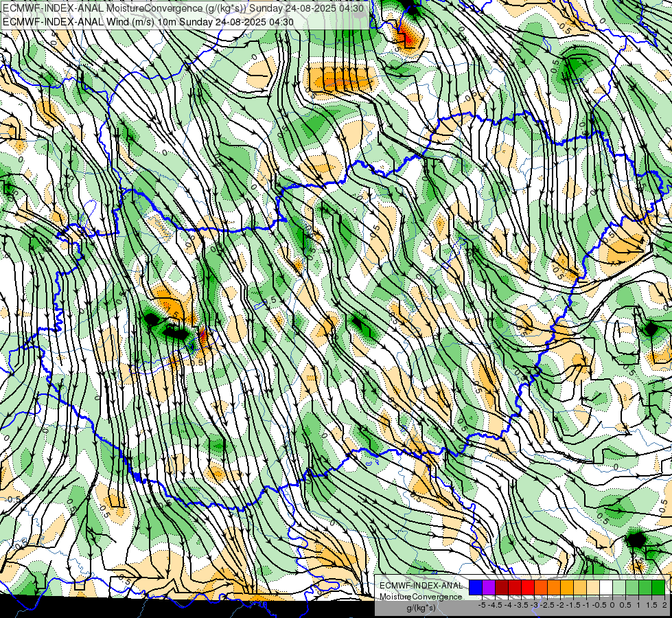
Task: Click the '1.5' tick label in legend
Action: tap(651, 605)
